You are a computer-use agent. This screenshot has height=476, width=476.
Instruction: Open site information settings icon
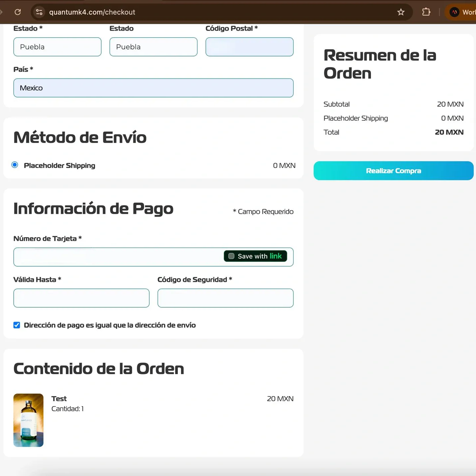click(x=39, y=12)
